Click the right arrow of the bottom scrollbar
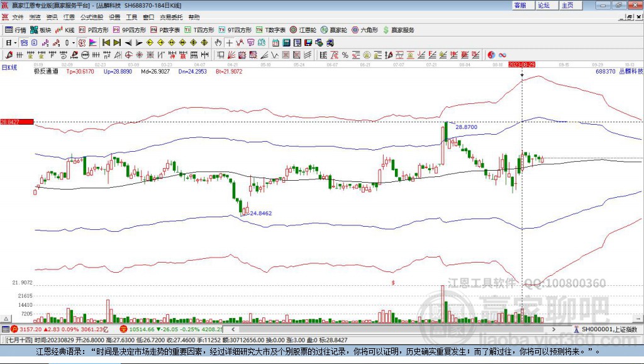Screen dimensions: 644x364 pos(553,329)
